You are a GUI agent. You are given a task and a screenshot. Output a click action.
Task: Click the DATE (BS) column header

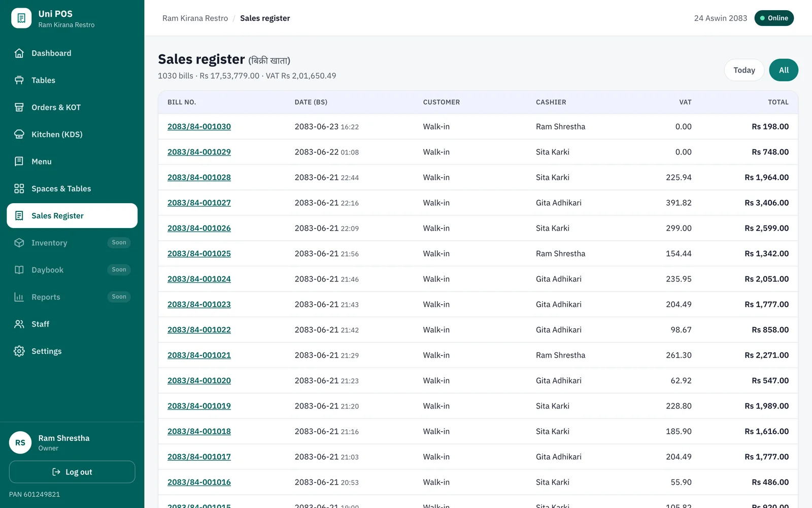pos(311,102)
